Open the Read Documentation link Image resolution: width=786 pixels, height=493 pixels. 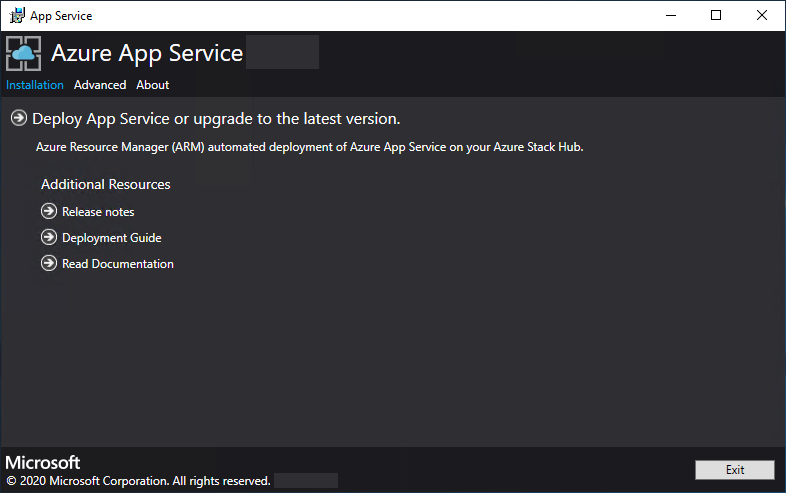coord(117,264)
